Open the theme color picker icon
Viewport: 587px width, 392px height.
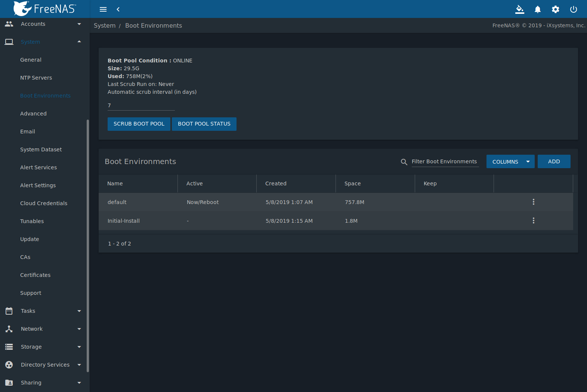click(520, 9)
